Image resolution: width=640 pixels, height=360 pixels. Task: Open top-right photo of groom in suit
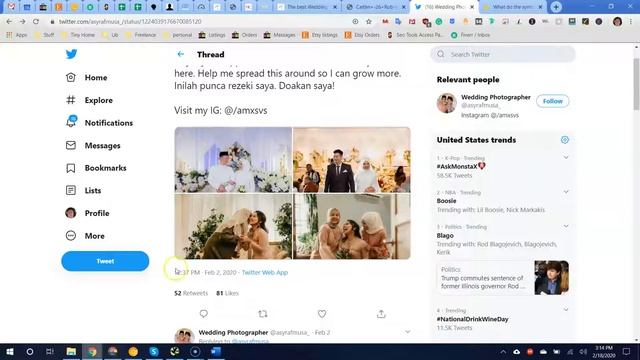pos(352,160)
